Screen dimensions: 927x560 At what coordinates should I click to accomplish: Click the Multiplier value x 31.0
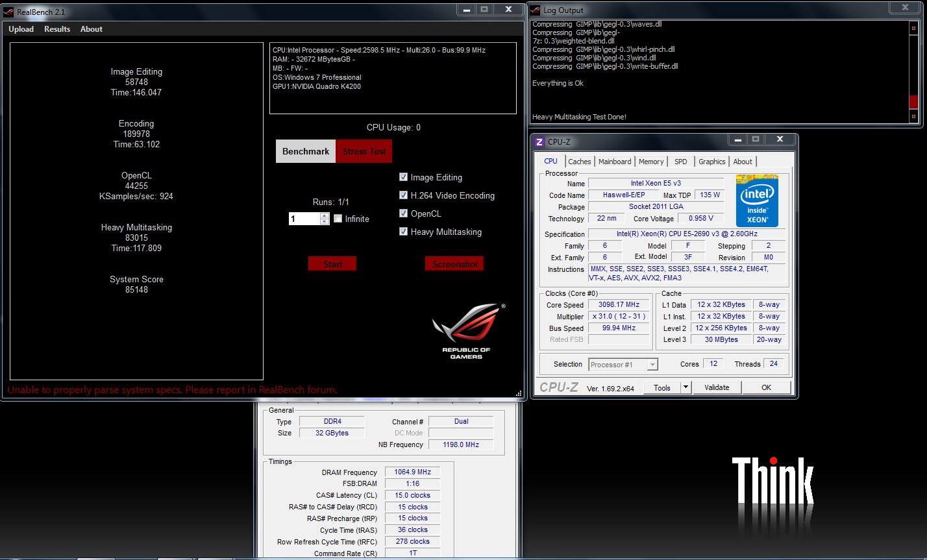pos(619,316)
